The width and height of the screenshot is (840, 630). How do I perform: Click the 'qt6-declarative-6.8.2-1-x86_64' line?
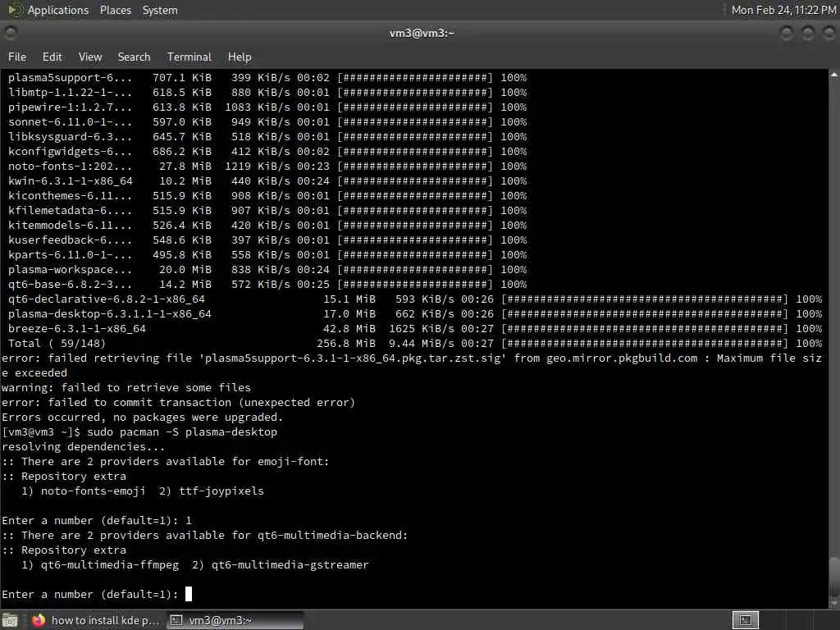click(x=414, y=299)
